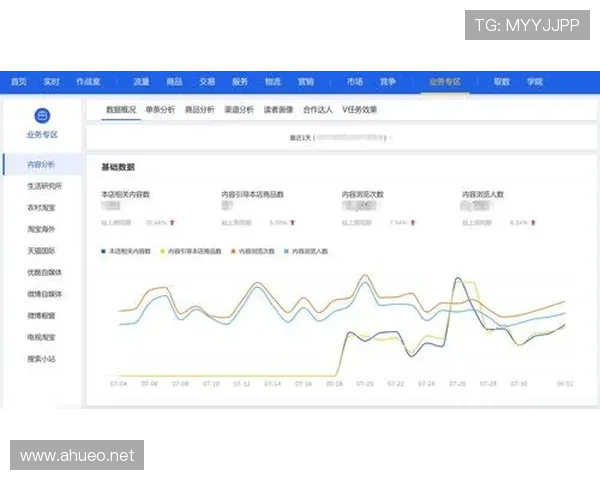Image resolution: width=600 pixels, height=480 pixels.
Task: Go to 商品 in the top navigation
Action: coord(174,82)
